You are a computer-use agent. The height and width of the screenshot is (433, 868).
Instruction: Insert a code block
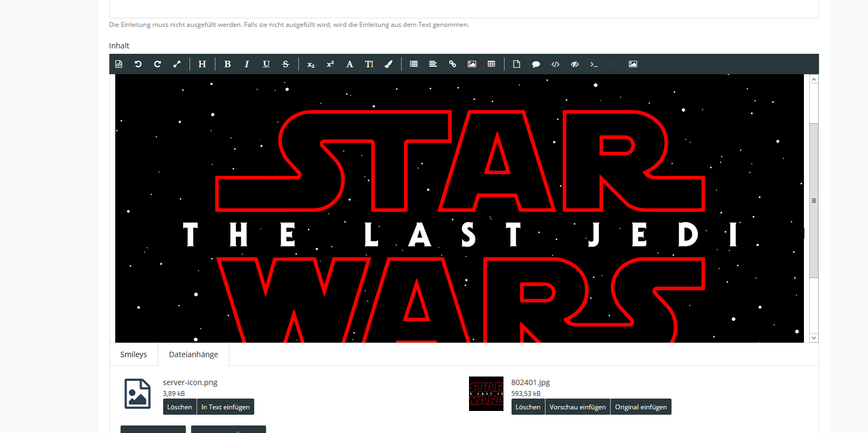[555, 64]
